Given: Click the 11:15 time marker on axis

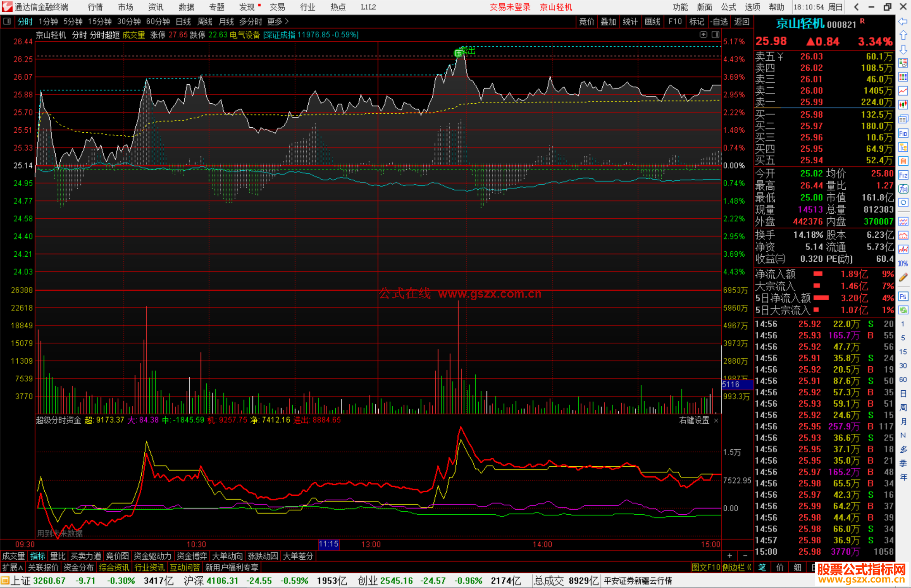Looking at the screenshot, I should pos(329,544).
